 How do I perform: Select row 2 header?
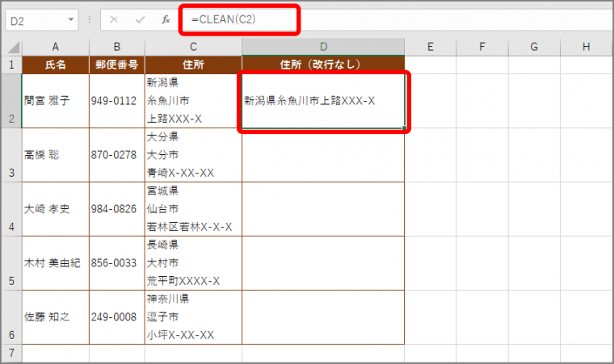click(x=11, y=101)
